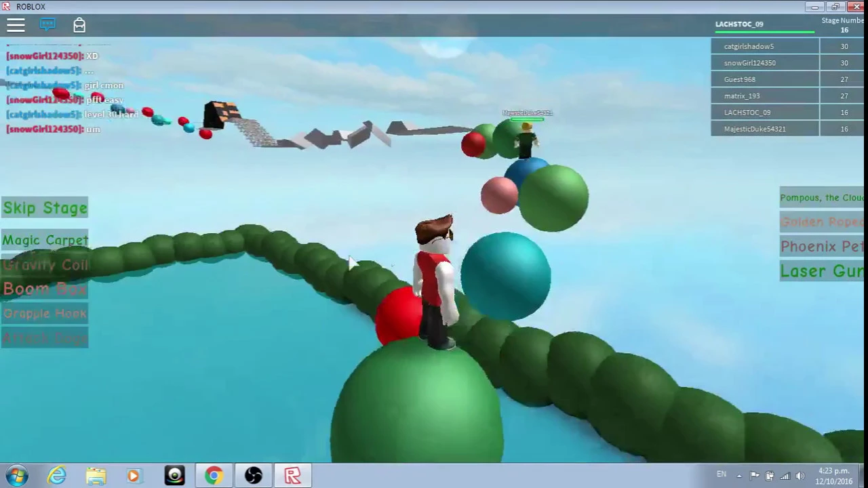This screenshot has height=488, width=868.
Task: Select the Golden Rope item
Action: point(822,222)
